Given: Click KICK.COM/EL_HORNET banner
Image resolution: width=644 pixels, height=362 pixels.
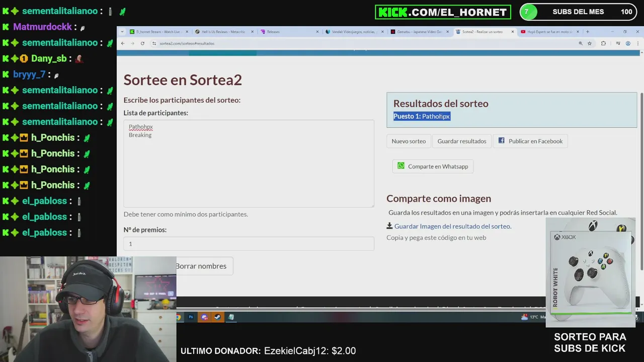Looking at the screenshot, I should tap(443, 12).
